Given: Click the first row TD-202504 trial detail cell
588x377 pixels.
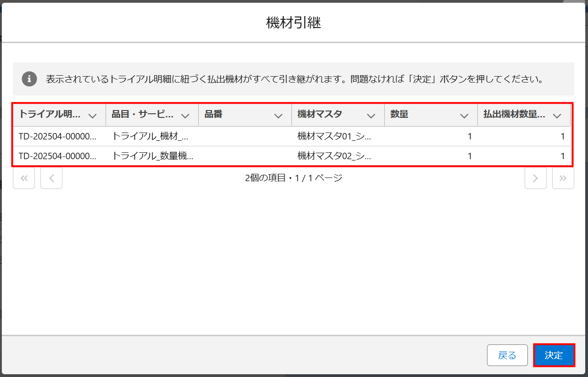Looking at the screenshot, I should tap(57, 136).
